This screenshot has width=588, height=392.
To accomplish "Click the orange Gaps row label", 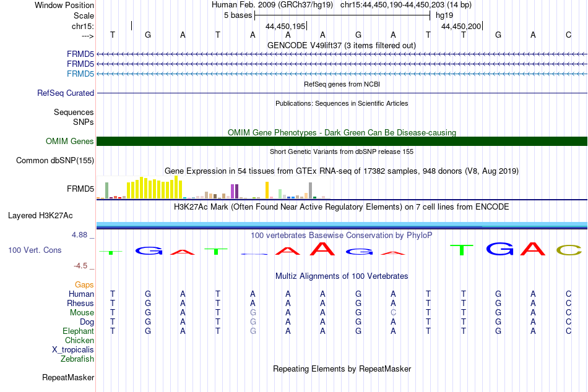I will (x=84, y=285).
